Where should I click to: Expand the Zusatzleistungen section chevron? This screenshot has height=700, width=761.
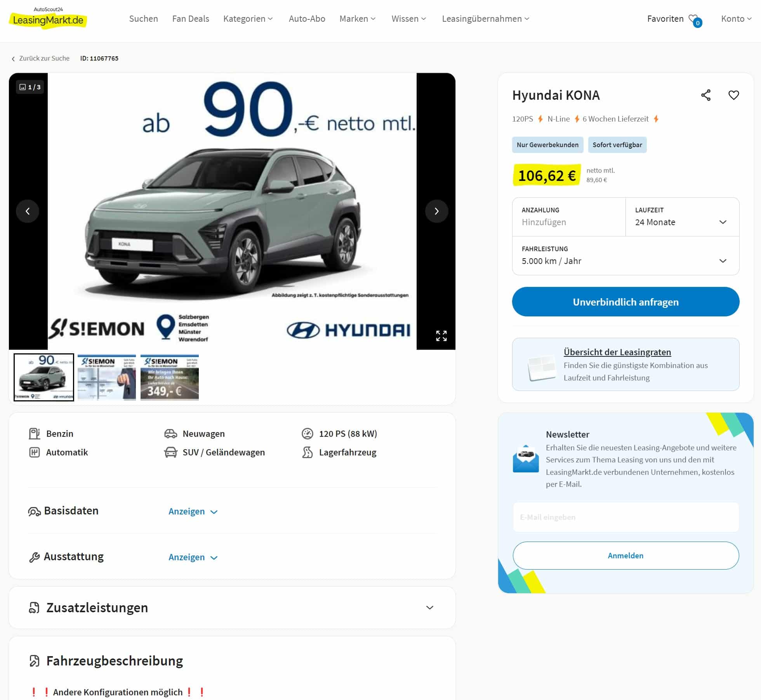click(429, 608)
